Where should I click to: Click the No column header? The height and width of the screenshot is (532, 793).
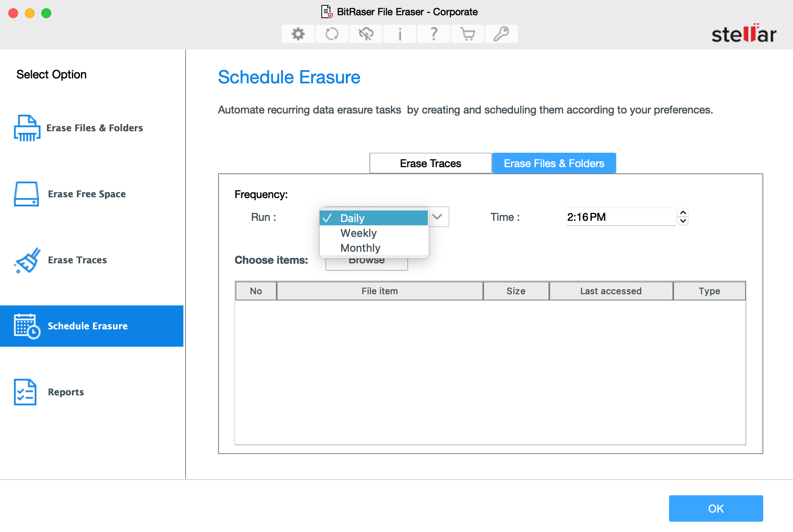click(x=256, y=291)
